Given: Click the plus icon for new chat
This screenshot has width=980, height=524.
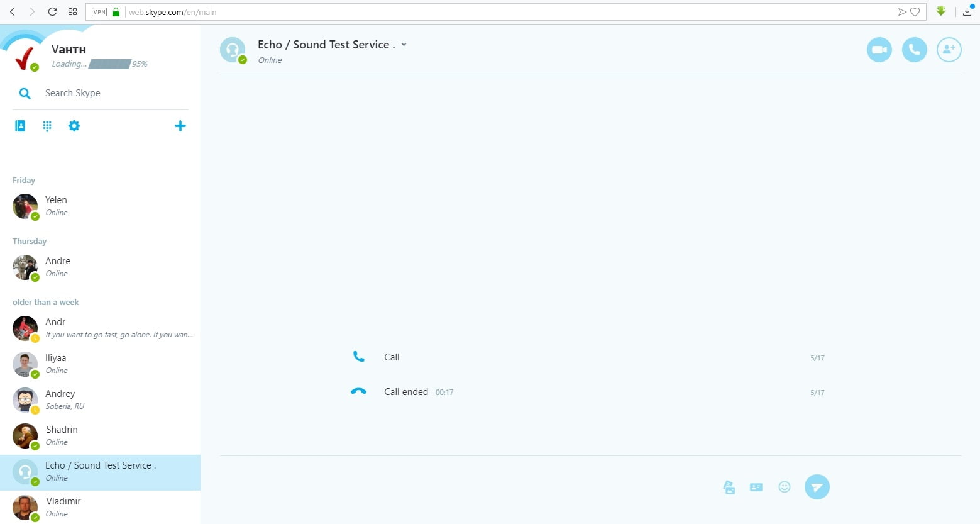Looking at the screenshot, I should [x=180, y=126].
